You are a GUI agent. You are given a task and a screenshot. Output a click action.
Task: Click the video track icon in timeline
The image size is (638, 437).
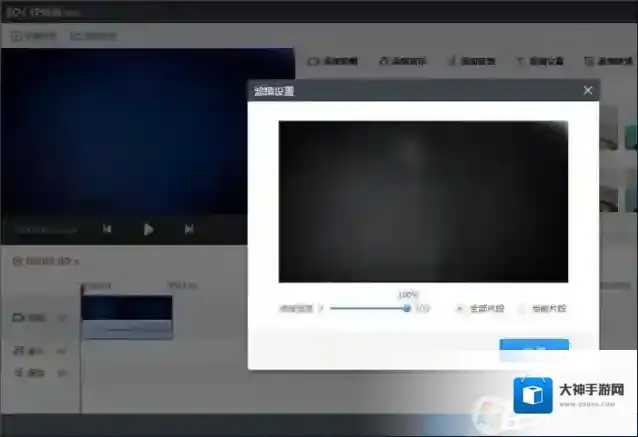(x=18, y=318)
